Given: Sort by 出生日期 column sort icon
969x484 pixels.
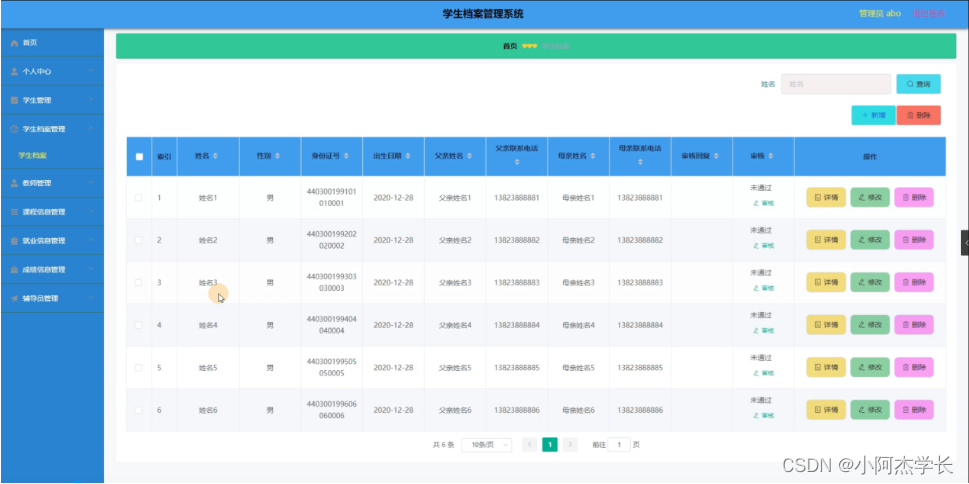Looking at the screenshot, I should [x=408, y=156].
